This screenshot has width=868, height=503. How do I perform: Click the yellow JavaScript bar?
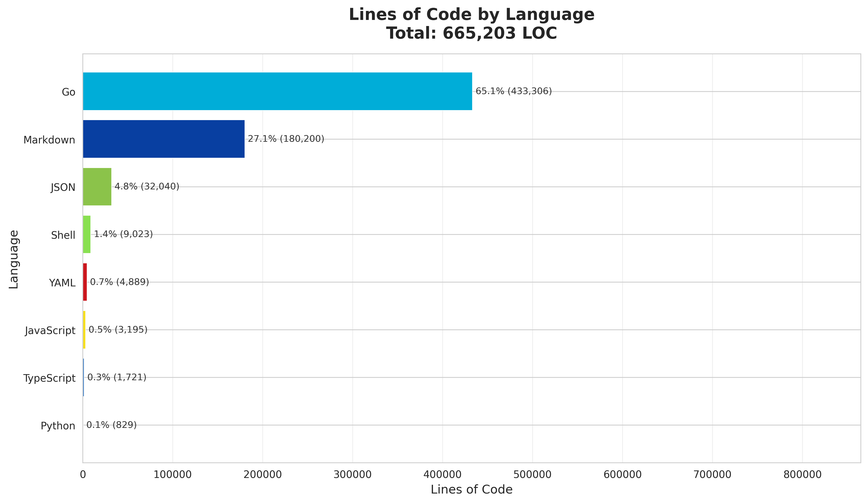click(84, 330)
